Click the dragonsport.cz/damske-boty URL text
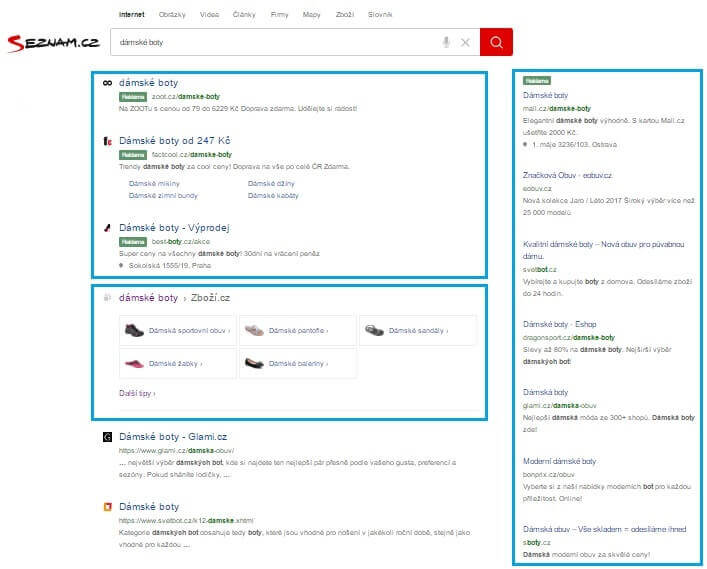Viewport: 707px width, 569px height. 569,337
